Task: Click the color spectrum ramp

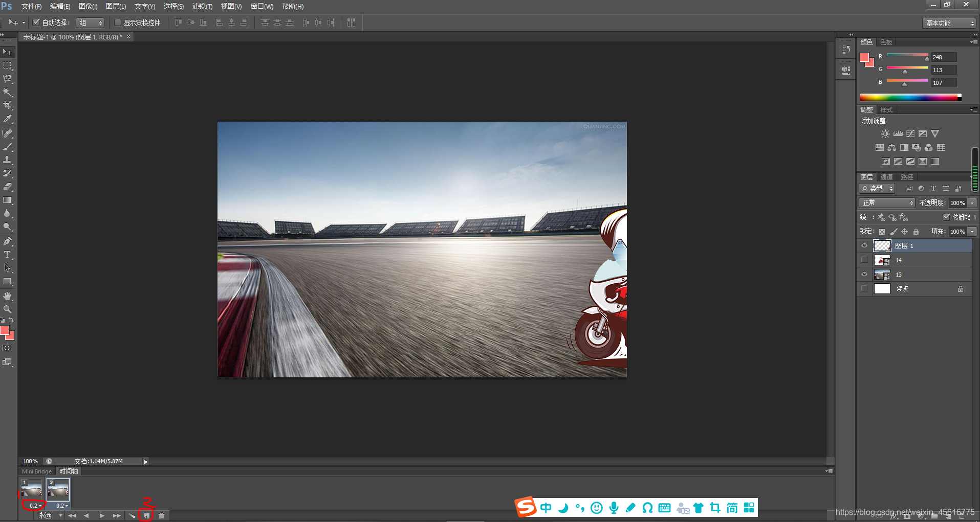Action: click(910, 97)
